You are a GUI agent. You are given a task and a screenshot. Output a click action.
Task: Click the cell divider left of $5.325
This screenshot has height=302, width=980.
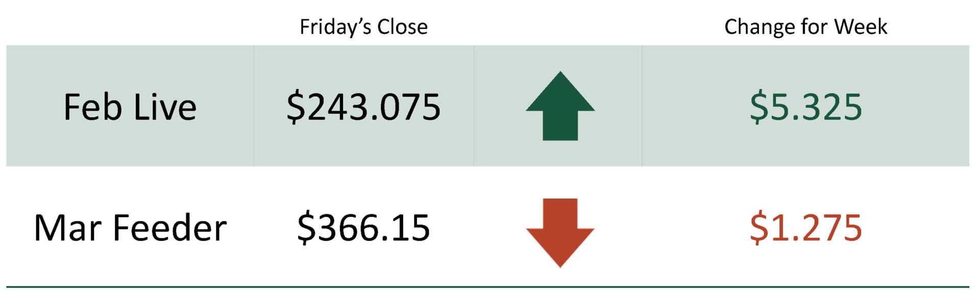(642, 106)
